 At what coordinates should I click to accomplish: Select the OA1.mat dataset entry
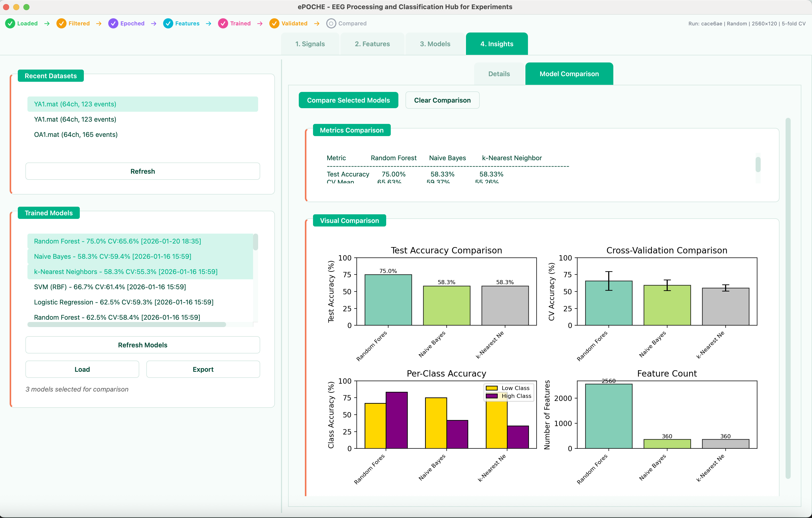click(75, 134)
